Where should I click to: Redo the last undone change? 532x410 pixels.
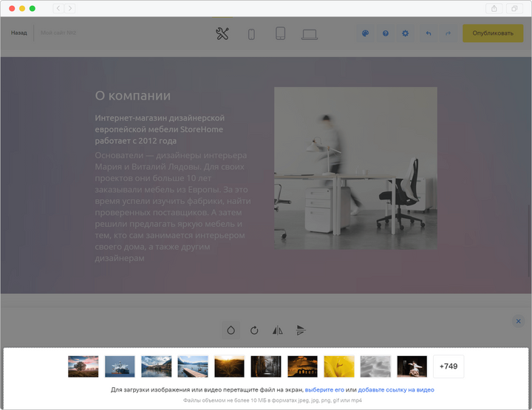pyautogui.click(x=448, y=33)
